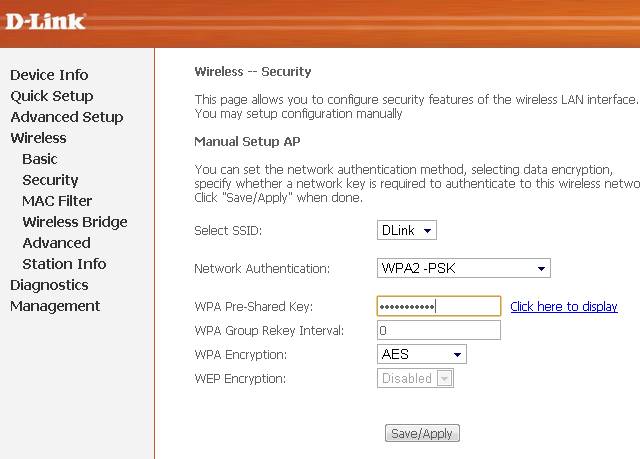640x459 pixels.
Task: Open MAC Filter page
Action: pyautogui.click(x=57, y=201)
